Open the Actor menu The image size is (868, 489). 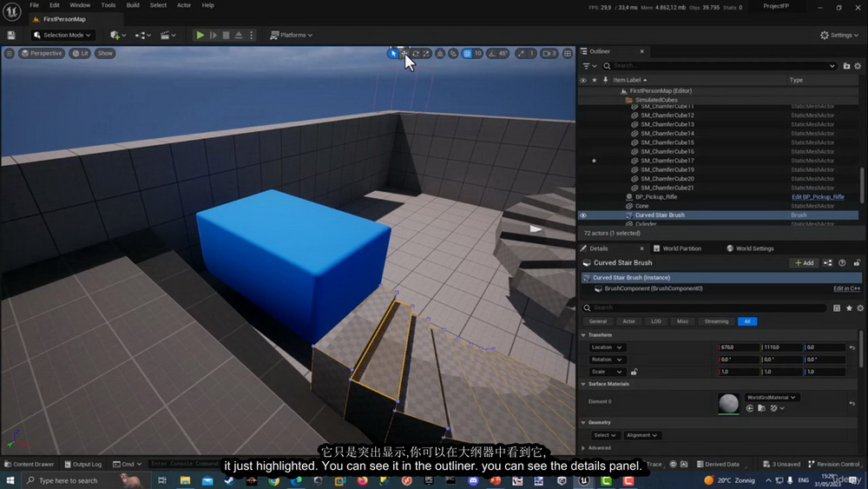[x=184, y=5]
